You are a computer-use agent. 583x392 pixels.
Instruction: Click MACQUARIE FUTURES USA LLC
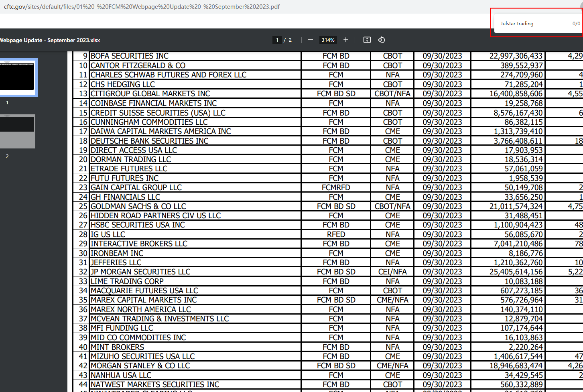(144, 290)
